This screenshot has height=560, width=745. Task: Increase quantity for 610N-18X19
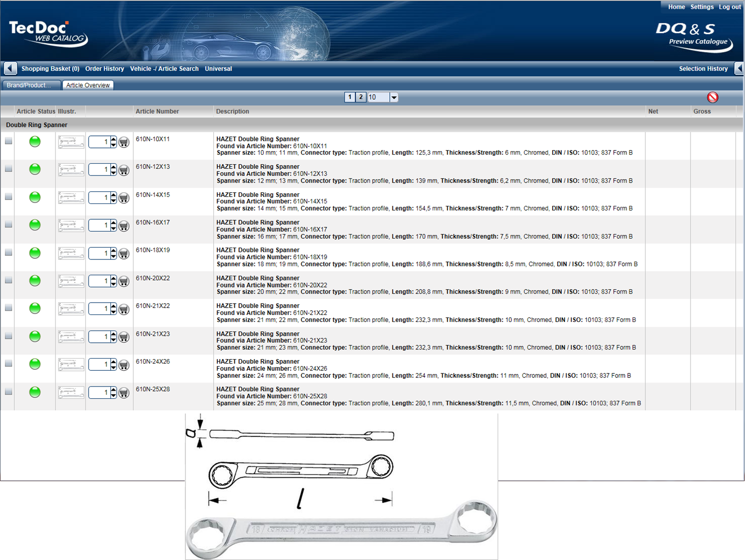click(x=113, y=250)
